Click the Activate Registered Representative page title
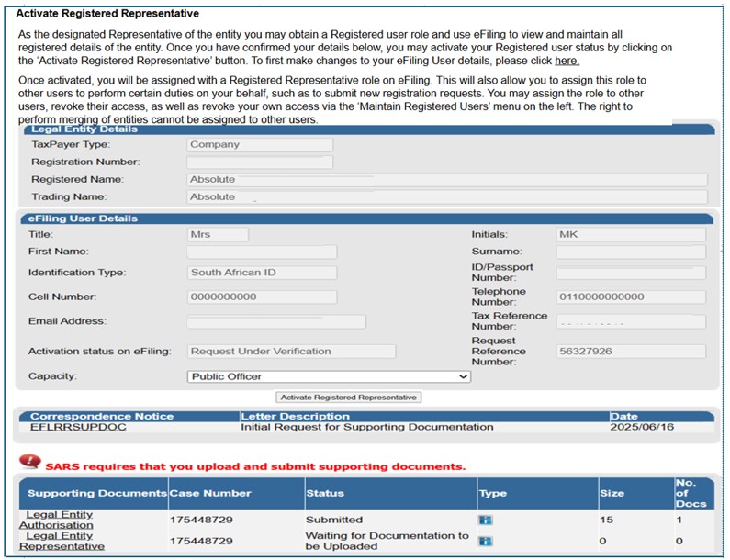Screen dimensions: 730x560 [x=107, y=14]
